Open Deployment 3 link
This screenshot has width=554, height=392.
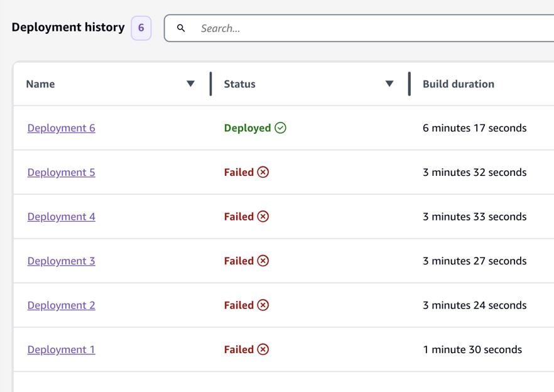(x=61, y=261)
